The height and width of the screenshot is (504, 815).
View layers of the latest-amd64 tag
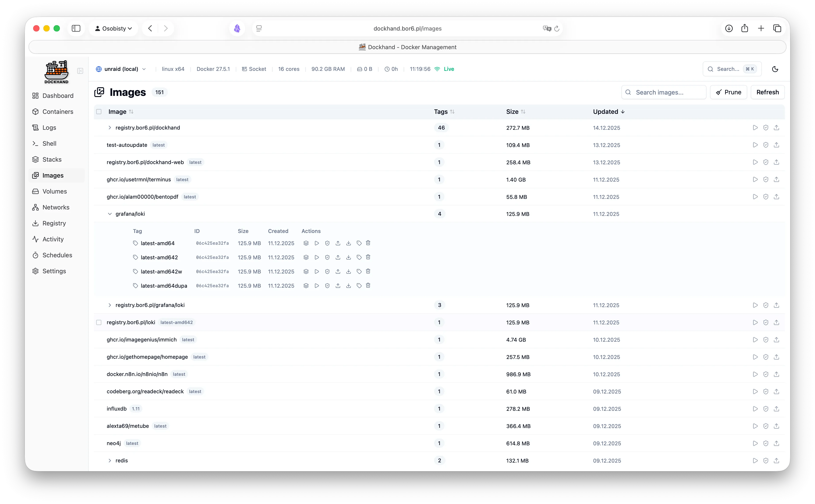pos(306,243)
